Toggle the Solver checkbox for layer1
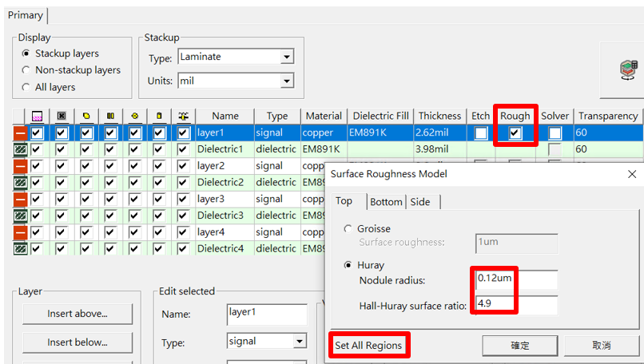 coord(555,133)
